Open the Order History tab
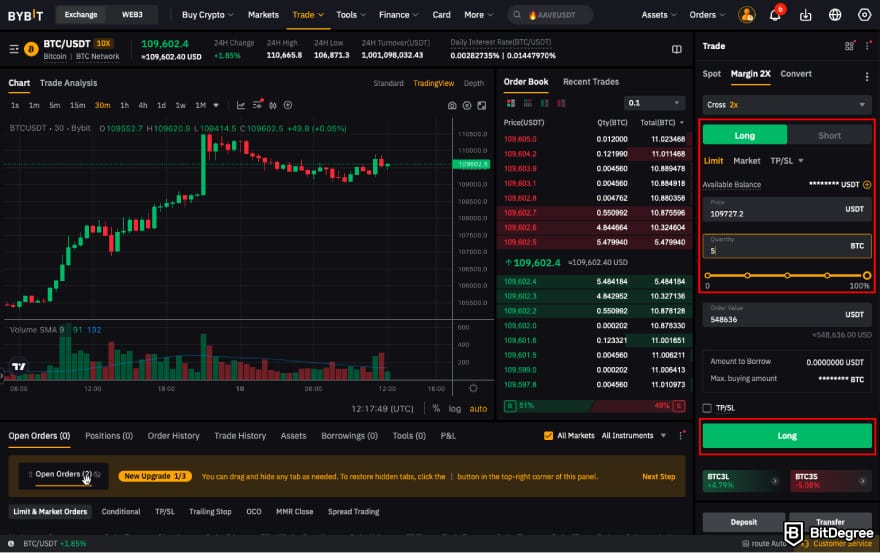880x553 pixels. (x=173, y=436)
